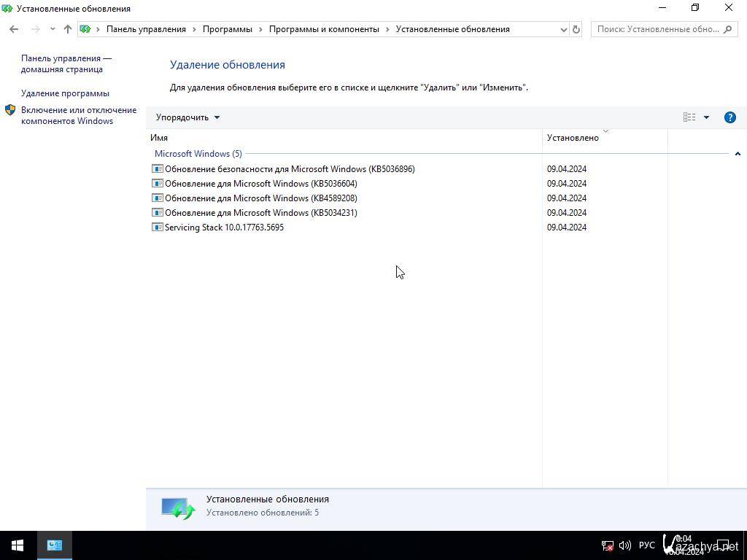Click the search Установленные обновления field
The image size is (747, 560).
tap(657, 29)
